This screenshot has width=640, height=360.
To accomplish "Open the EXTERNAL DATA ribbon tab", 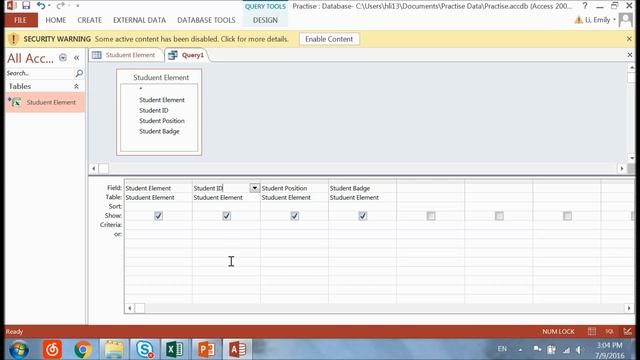I will [139, 20].
